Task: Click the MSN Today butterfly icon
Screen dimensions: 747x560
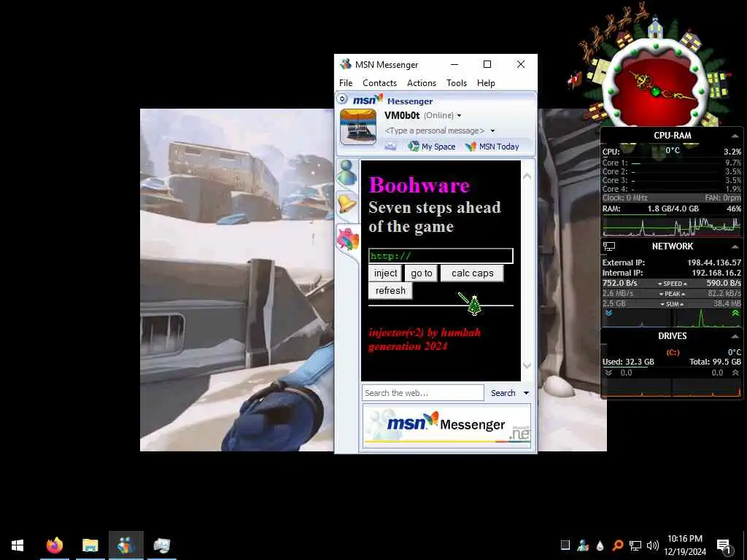Action: tap(471, 146)
